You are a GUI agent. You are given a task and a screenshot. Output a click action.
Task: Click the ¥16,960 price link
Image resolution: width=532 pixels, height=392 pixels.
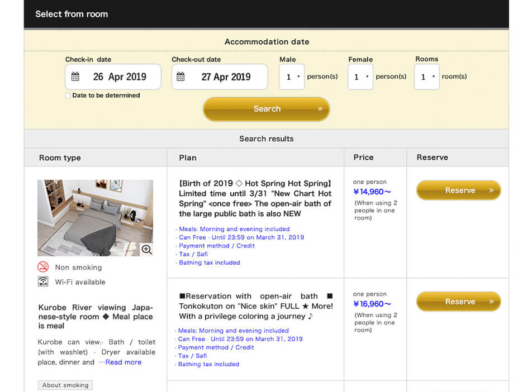pyautogui.click(x=372, y=304)
